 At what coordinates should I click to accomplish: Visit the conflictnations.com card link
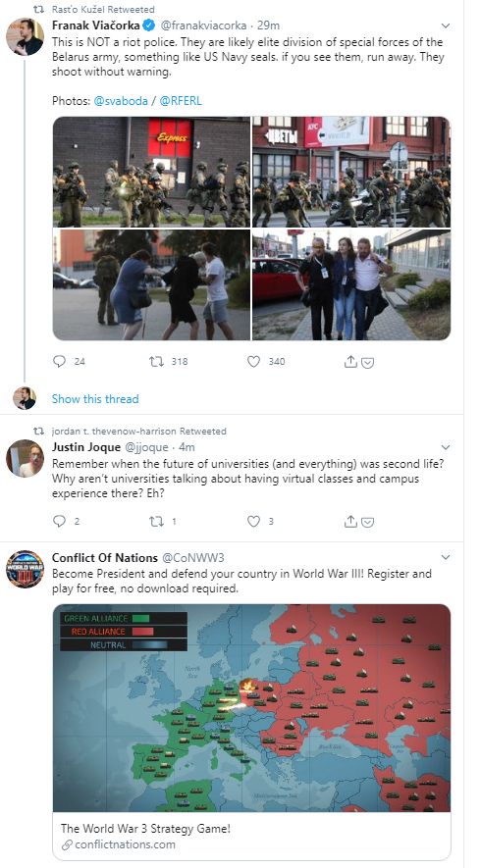pos(251,836)
